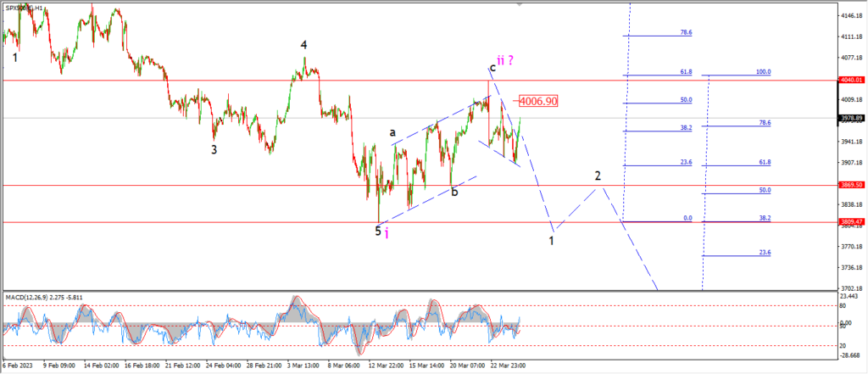Viewport: 868px width, 374px height.
Task: Click the Fibonacci 100.0 level label
Action: pyautogui.click(x=764, y=72)
